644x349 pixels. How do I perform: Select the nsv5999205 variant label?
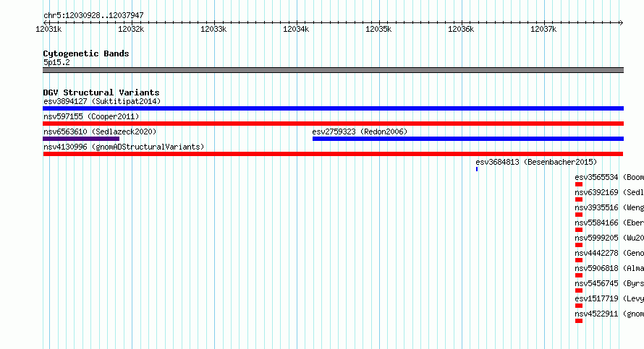609,238
